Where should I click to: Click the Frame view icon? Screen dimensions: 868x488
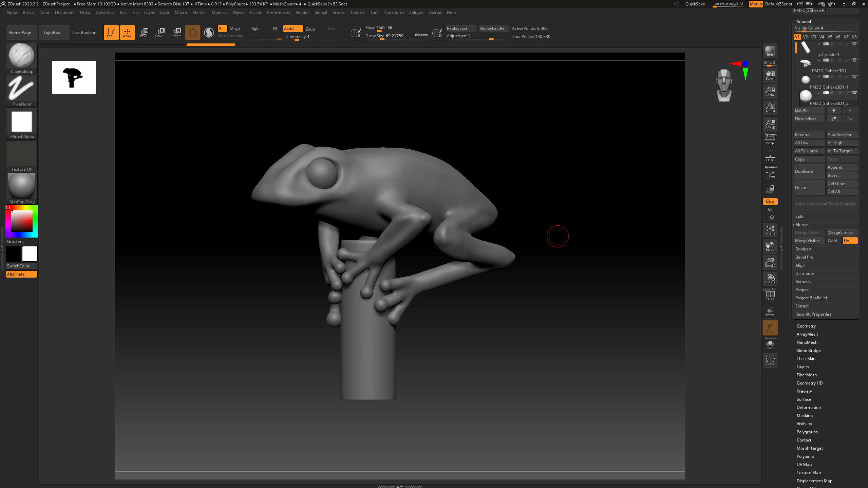[x=770, y=230]
